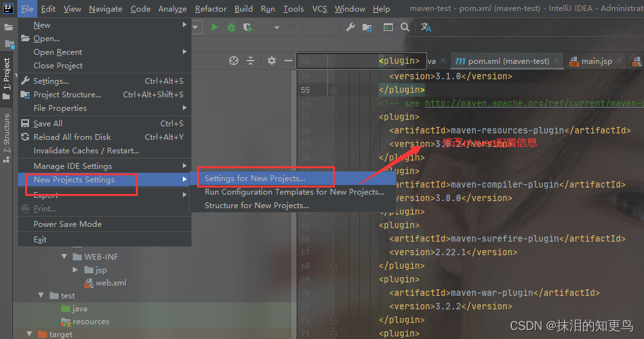Select the resources folder under test
The width and height of the screenshot is (644, 339).
[x=85, y=322]
